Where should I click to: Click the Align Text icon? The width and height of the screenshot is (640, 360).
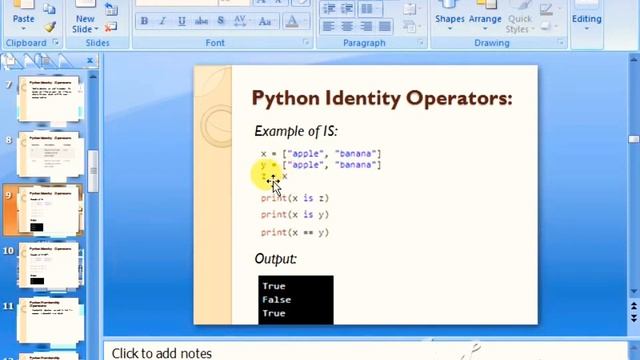coord(409,27)
